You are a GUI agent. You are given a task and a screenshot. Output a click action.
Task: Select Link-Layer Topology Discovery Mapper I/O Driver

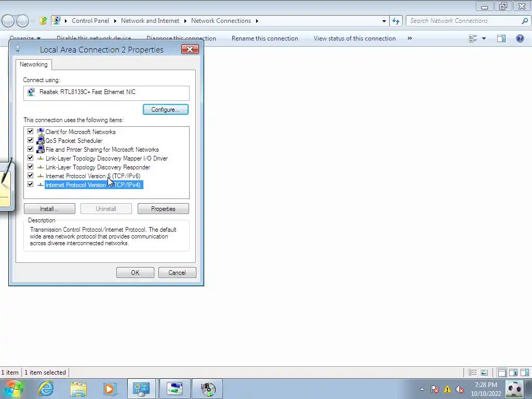107,158
